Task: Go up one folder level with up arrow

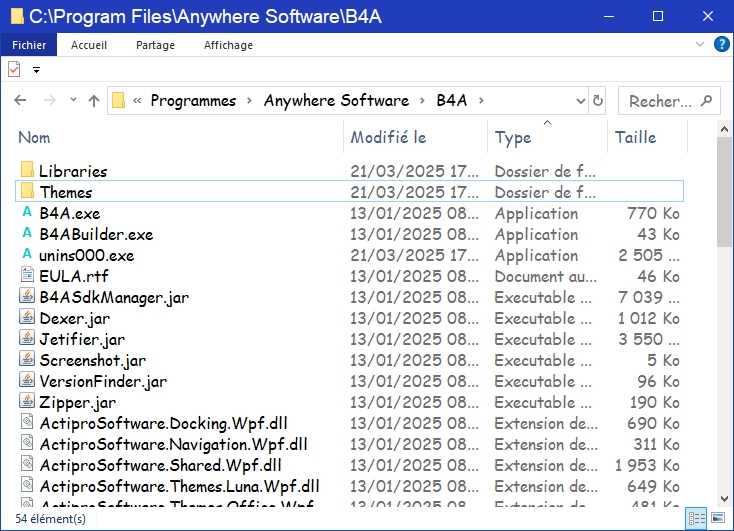Action: (x=94, y=101)
